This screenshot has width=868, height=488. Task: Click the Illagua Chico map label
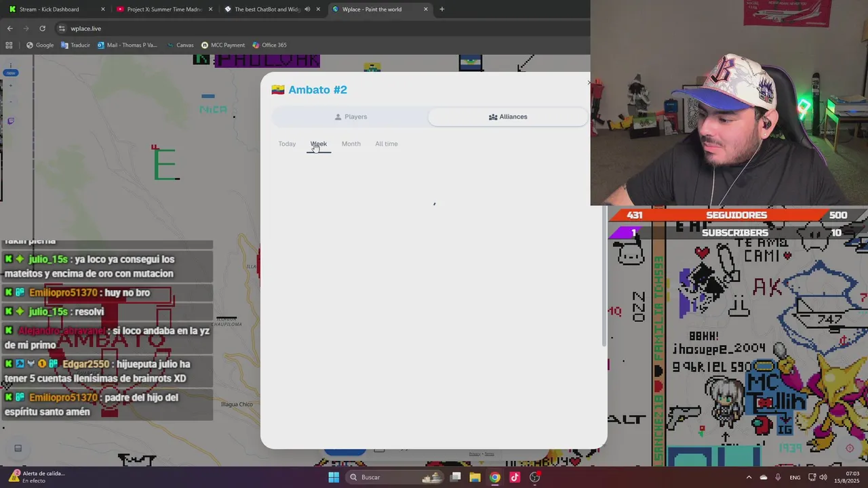237,405
